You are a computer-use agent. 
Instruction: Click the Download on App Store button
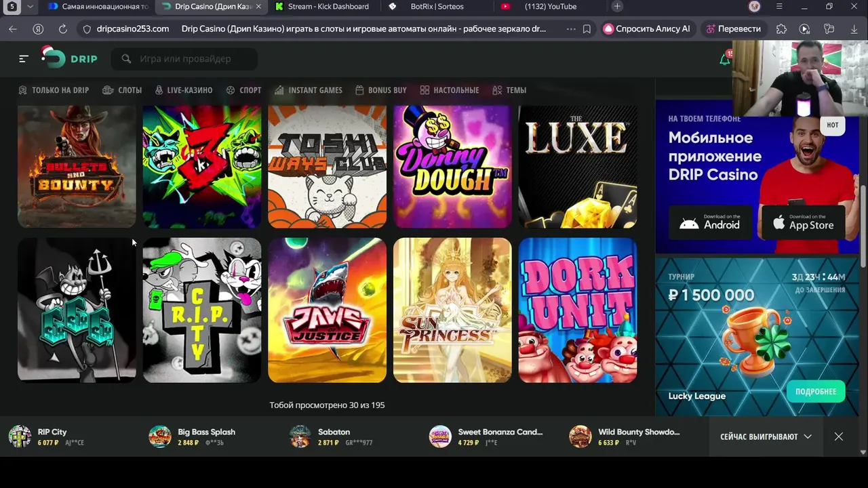click(803, 222)
